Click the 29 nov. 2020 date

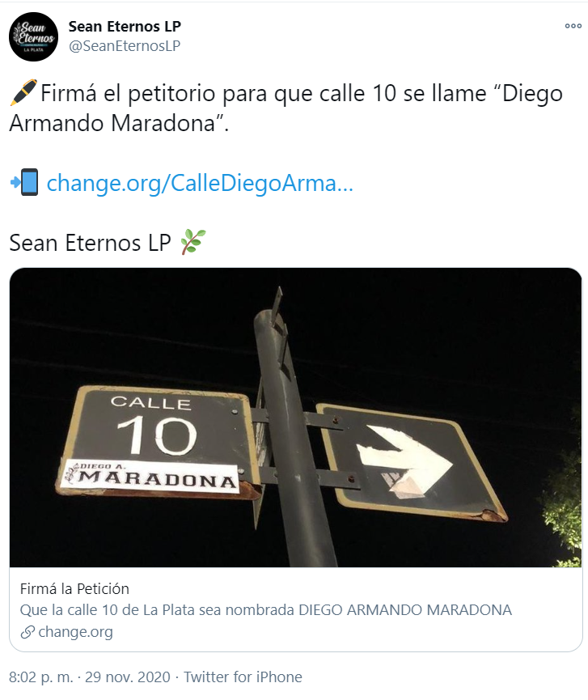pyautogui.click(x=128, y=677)
